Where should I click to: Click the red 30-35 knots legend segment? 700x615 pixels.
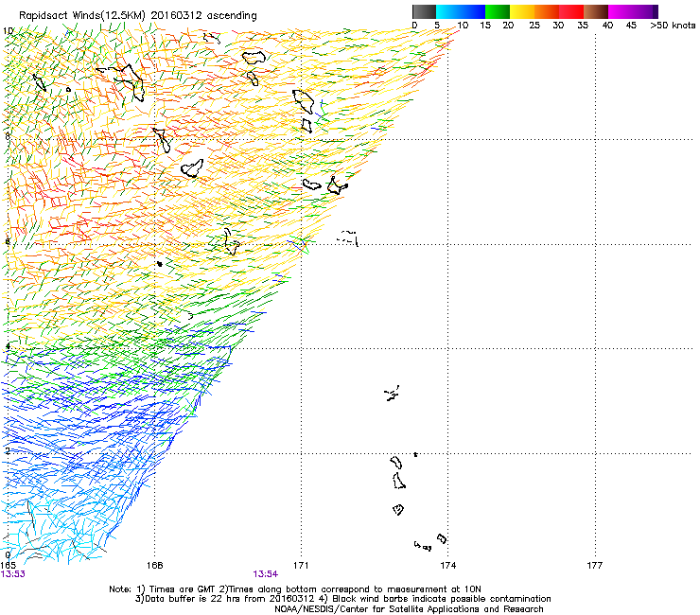tap(571, 11)
